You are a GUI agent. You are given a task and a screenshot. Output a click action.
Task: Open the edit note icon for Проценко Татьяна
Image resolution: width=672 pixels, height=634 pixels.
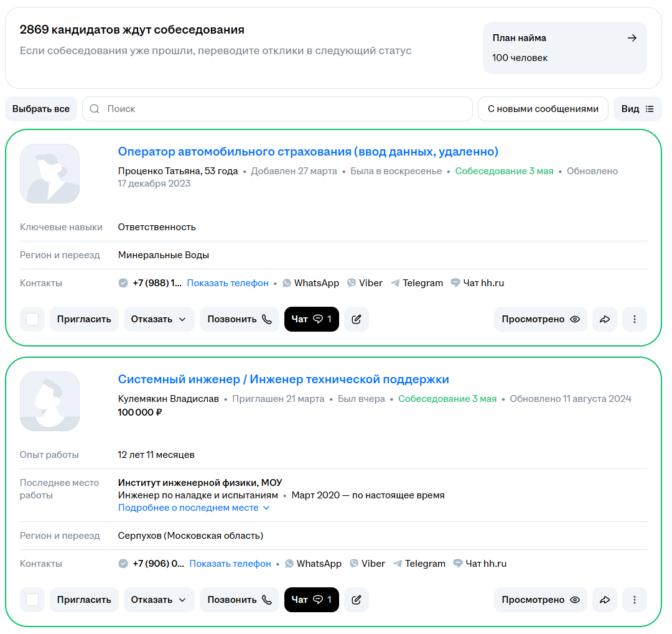click(357, 319)
